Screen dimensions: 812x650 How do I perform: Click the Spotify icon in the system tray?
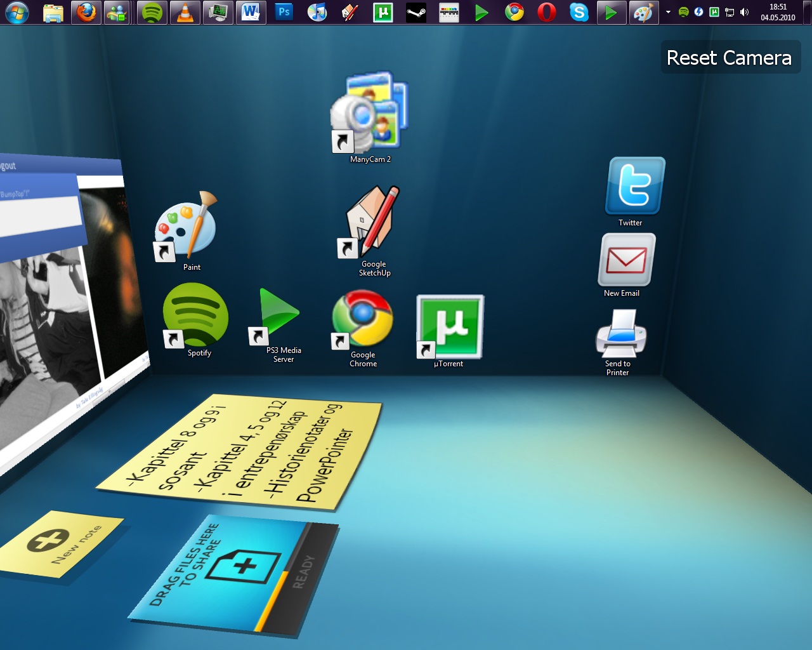pyautogui.click(x=683, y=12)
